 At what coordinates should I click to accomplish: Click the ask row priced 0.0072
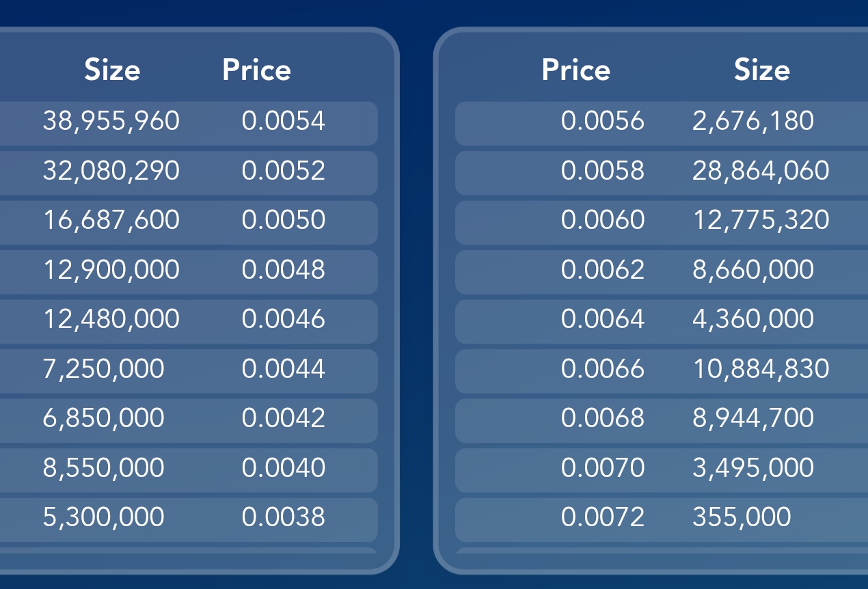pos(602,517)
